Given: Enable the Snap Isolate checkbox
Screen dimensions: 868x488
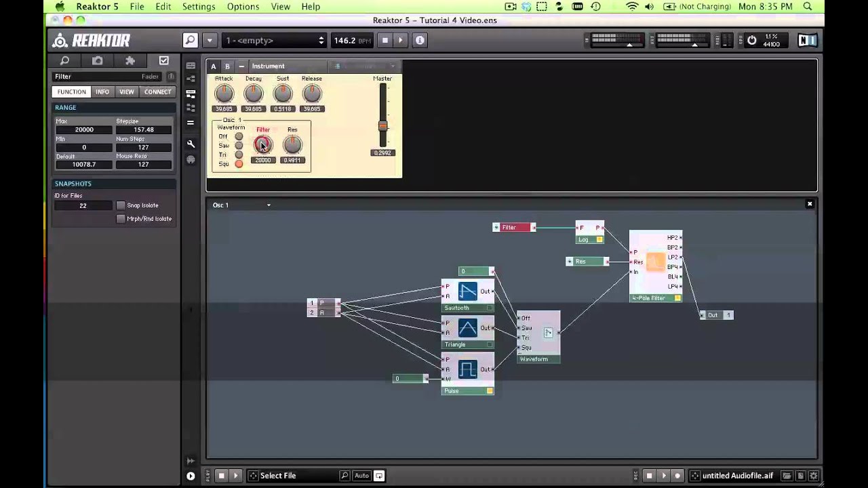Looking at the screenshot, I should (x=121, y=205).
